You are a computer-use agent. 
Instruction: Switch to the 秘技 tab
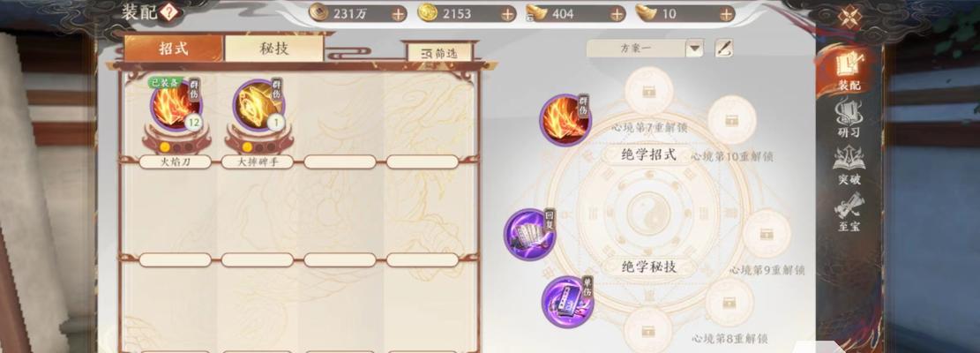point(273,49)
